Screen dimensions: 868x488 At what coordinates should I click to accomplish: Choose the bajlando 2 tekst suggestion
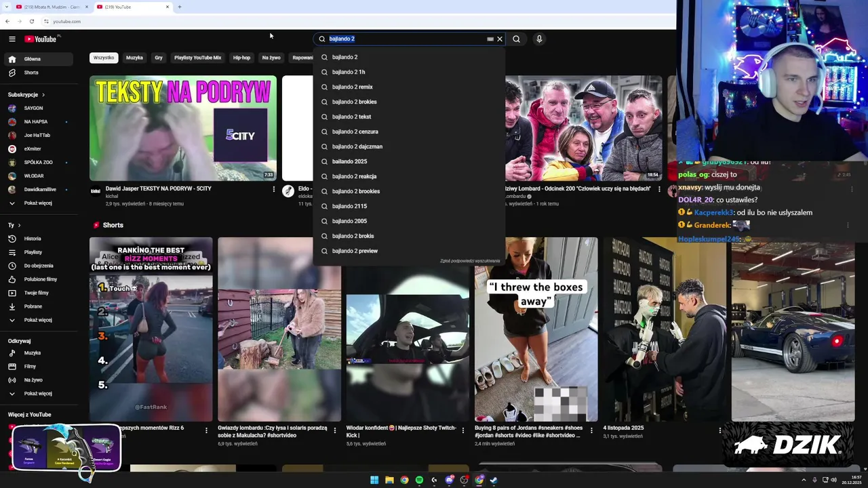click(410, 117)
